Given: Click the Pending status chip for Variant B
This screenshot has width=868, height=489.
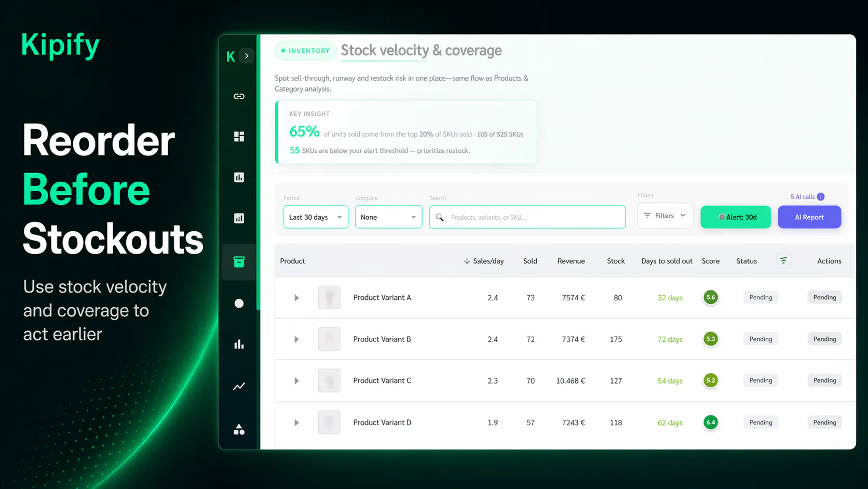Looking at the screenshot, I should click(x=761, y=339).
